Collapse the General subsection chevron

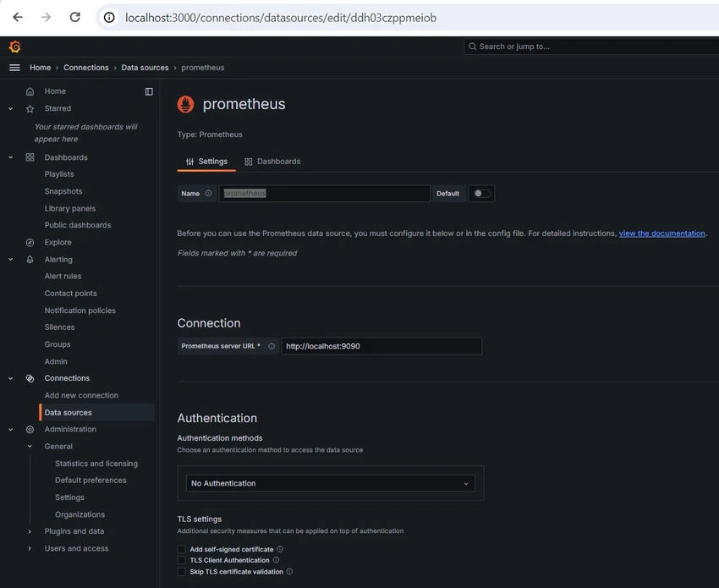pyautogui.click(x=30, y=446)
